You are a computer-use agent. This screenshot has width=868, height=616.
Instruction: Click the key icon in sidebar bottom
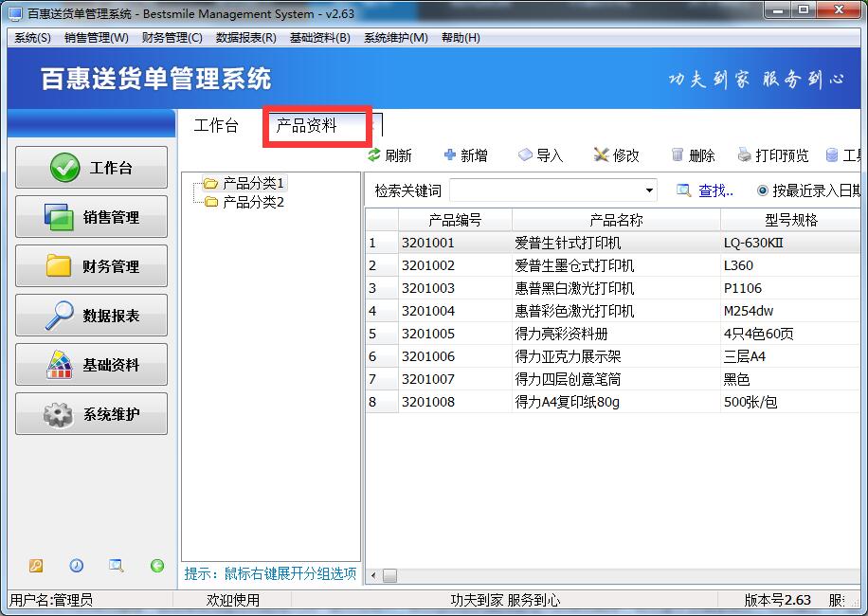point(36,566)
